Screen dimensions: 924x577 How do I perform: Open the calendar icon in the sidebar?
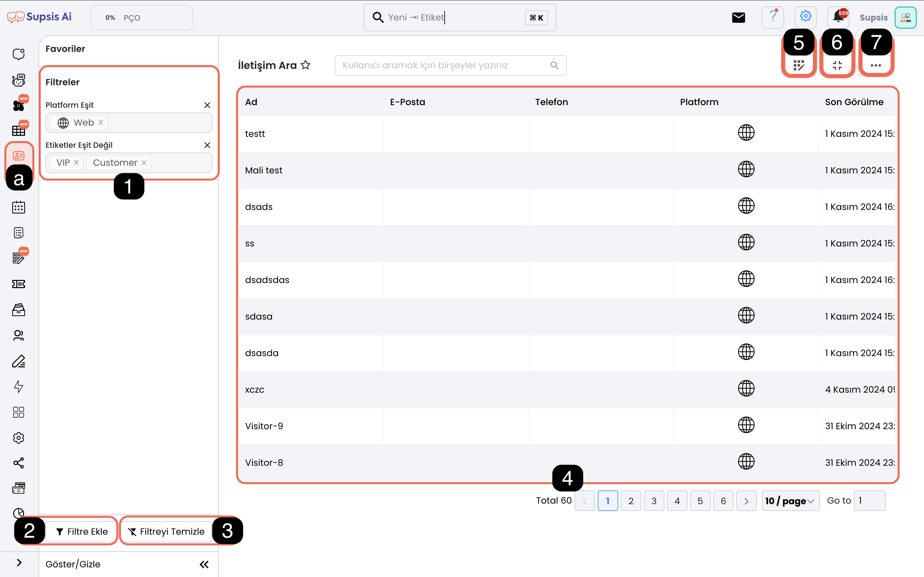pyautogui.click(x=18, y=207)
